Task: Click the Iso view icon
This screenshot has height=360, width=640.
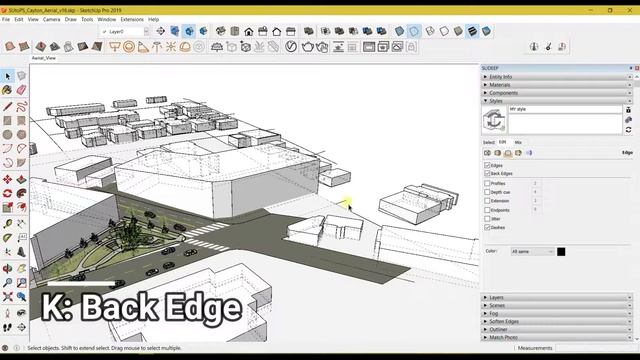Action: pos(221,31)
